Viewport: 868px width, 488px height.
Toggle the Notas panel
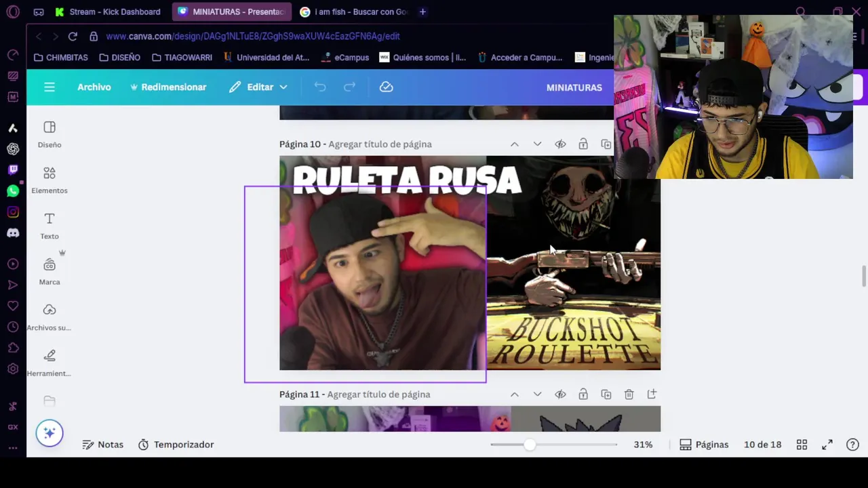[x=103, y=445]
